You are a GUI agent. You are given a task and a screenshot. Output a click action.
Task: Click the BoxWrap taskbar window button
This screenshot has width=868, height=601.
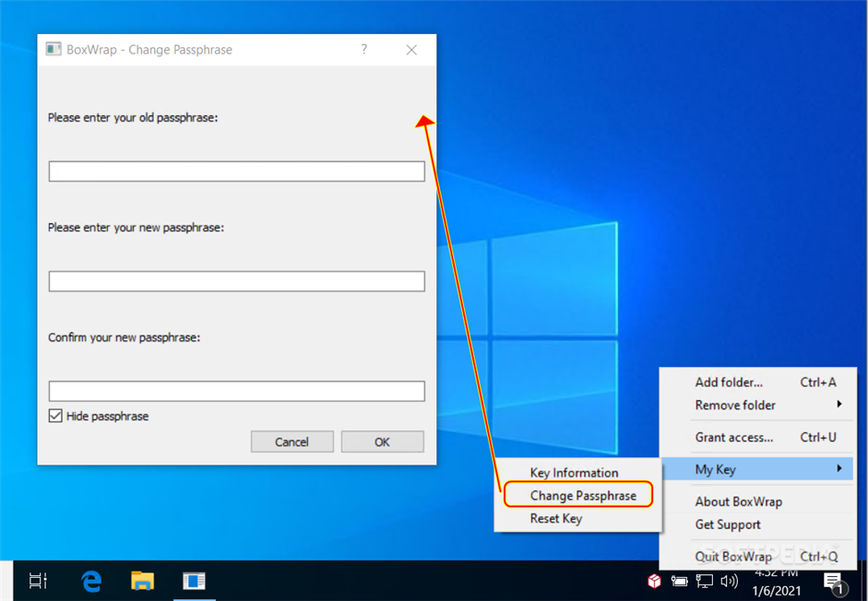tap(195, 581)
